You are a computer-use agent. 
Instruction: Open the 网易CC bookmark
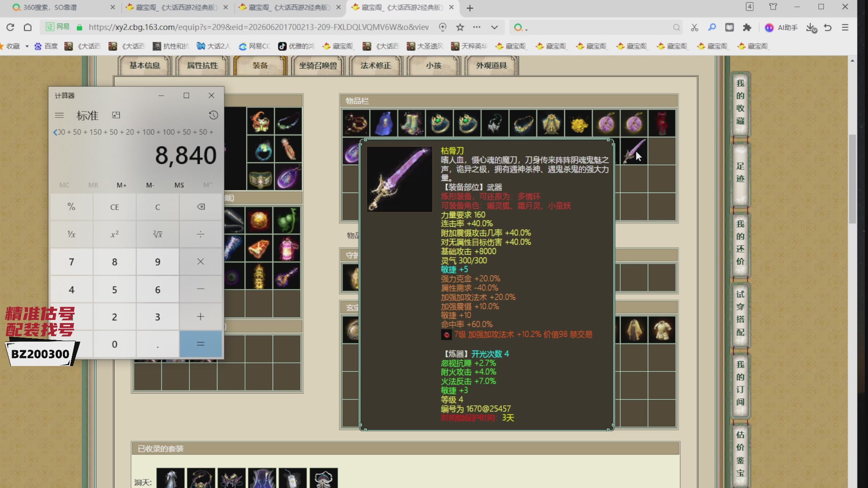pos(255,46)
